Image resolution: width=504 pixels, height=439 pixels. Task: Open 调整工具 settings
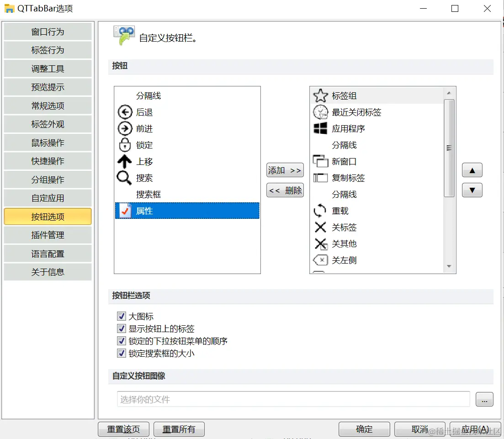coord(48,69)
